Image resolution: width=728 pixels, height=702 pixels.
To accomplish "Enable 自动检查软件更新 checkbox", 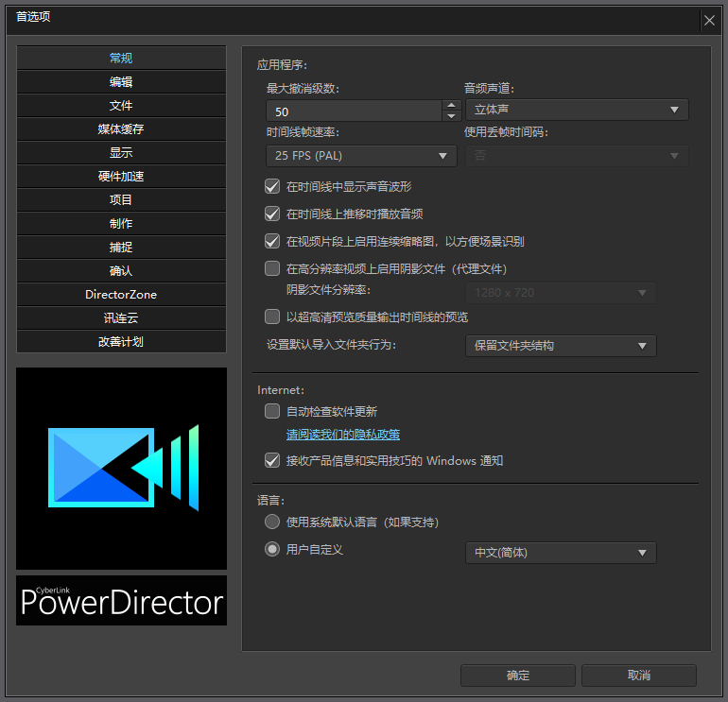I will 272,411.
